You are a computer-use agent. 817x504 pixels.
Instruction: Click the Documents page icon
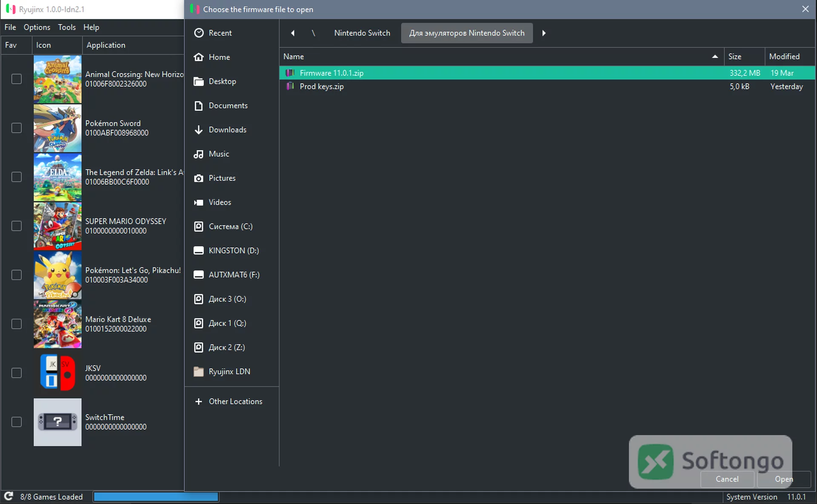point(199,105)
